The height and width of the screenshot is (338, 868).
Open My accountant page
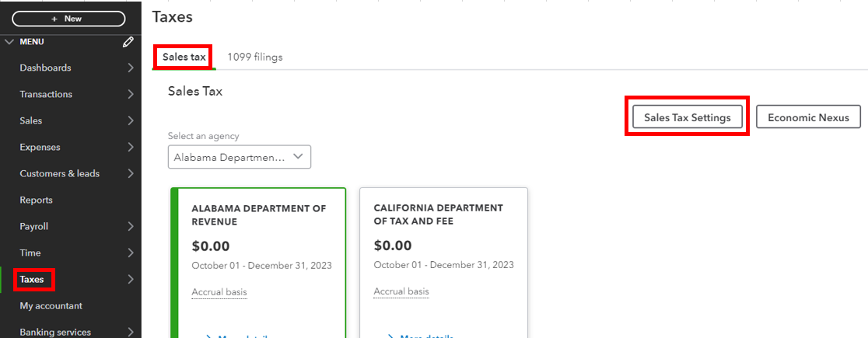[51, 306]
